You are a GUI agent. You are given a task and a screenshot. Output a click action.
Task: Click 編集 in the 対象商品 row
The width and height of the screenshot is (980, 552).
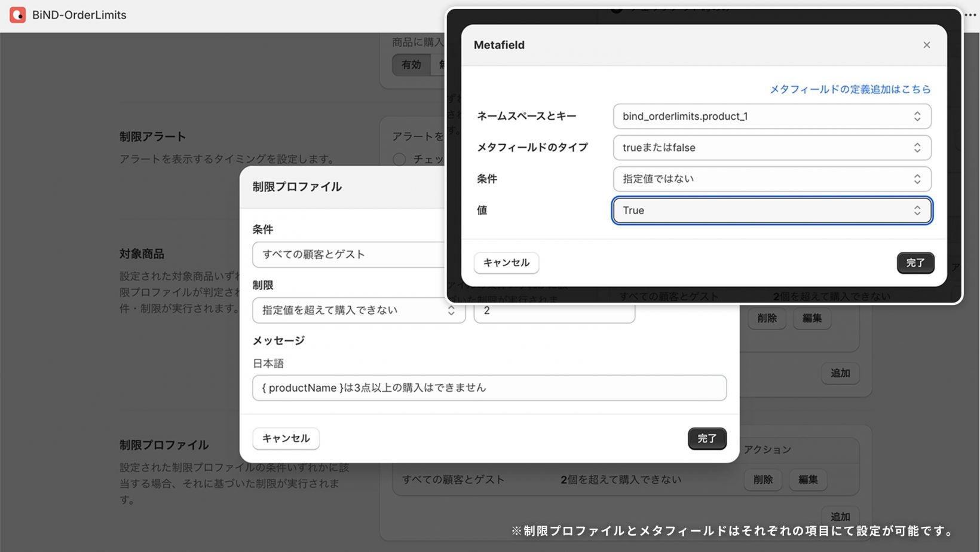pos(811,318)
